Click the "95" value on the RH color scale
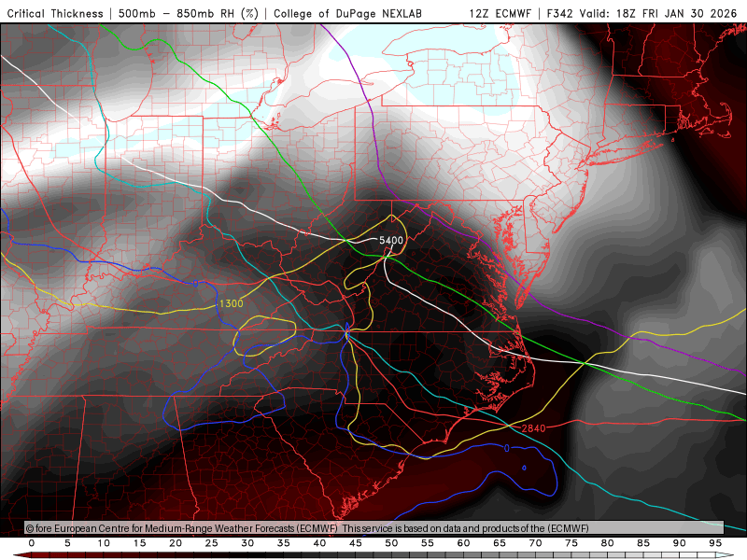747x560 pixels. pyautogui.click(x=715, y=543)
